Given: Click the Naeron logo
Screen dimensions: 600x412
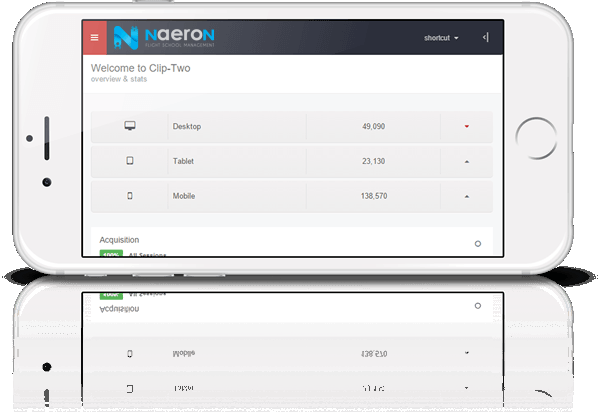Looking at the screenshot, I should (x=164, y=37).
